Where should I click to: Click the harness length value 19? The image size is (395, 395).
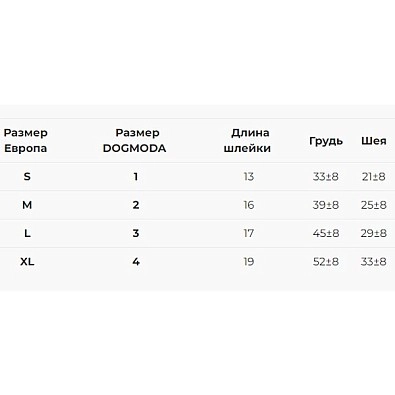point(249,262)
